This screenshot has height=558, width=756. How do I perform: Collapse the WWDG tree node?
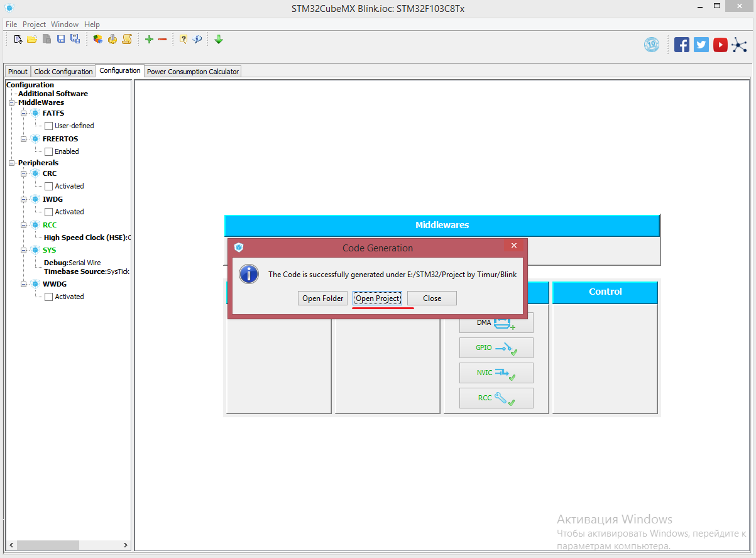point(24,284)
